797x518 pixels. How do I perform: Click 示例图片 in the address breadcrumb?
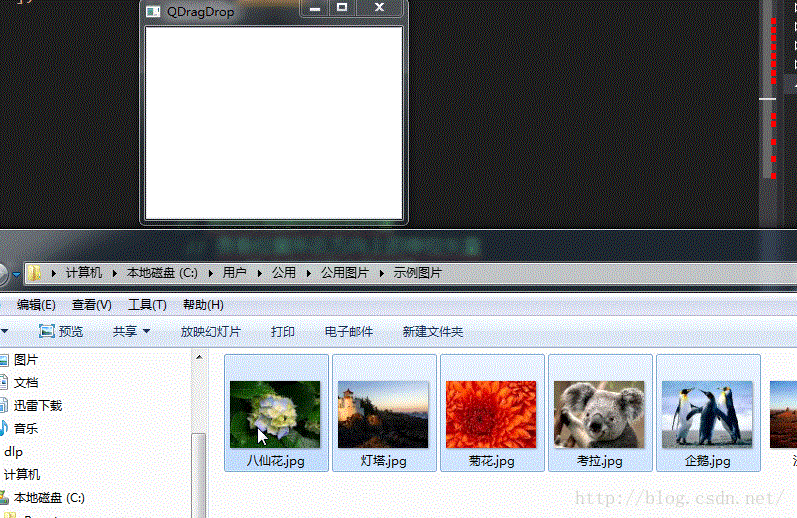(x=417, y=273)
